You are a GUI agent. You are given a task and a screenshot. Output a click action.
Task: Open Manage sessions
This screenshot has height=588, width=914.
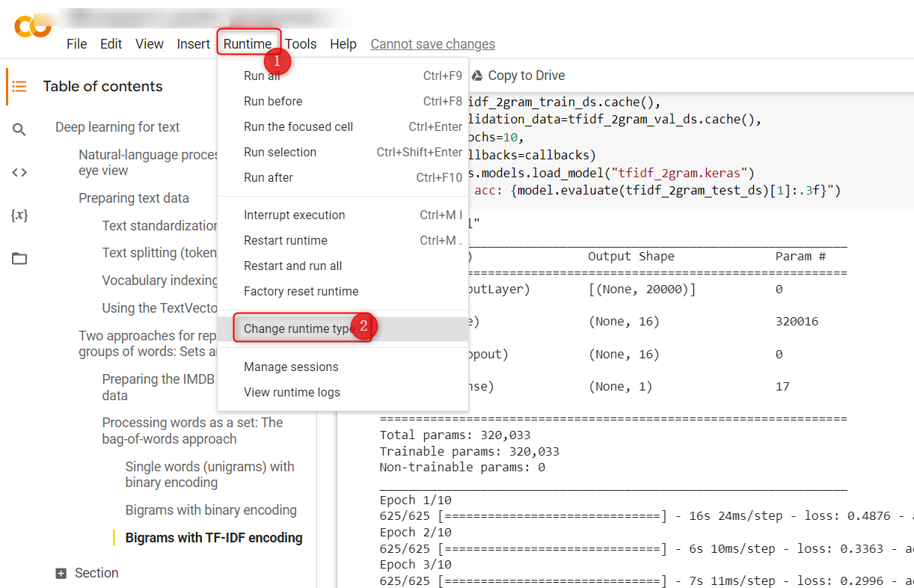tap(289, 367)
